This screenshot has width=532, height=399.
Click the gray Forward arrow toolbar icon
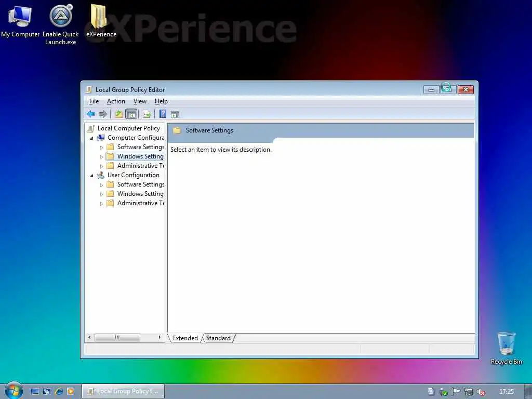point(103,114)
